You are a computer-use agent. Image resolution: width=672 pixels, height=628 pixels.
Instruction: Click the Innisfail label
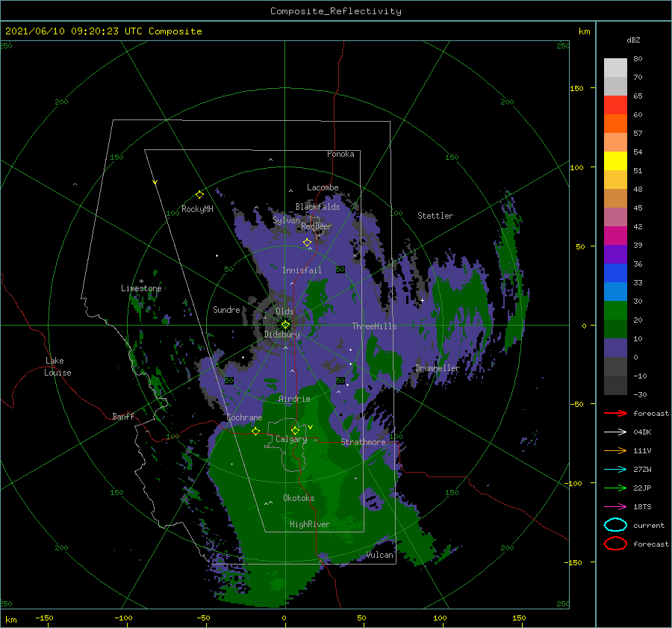[302, 270]
